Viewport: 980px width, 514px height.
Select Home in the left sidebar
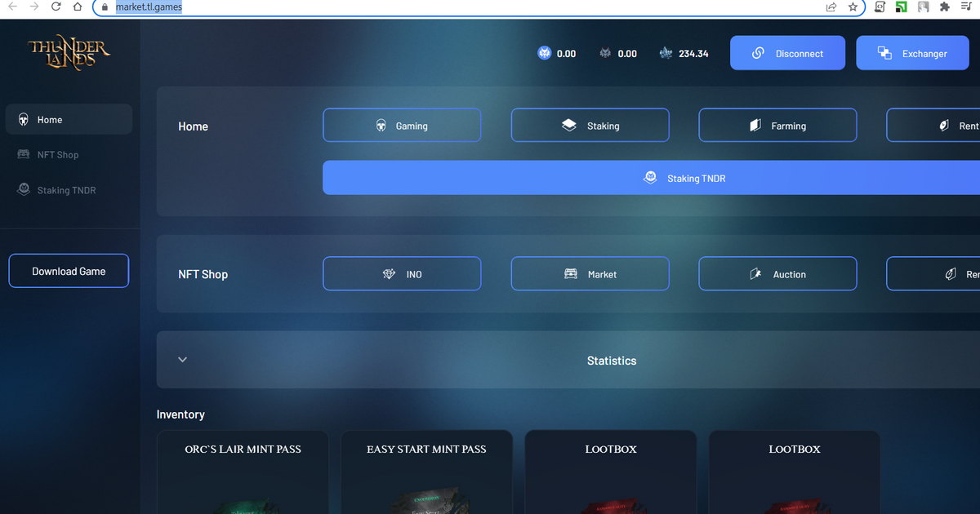(69, 119)
